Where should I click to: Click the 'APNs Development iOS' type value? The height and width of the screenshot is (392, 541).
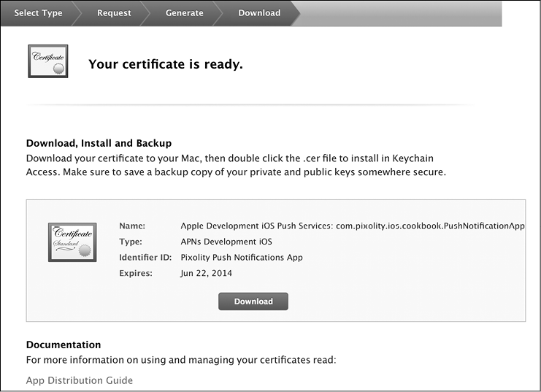[x=226, y=242]
